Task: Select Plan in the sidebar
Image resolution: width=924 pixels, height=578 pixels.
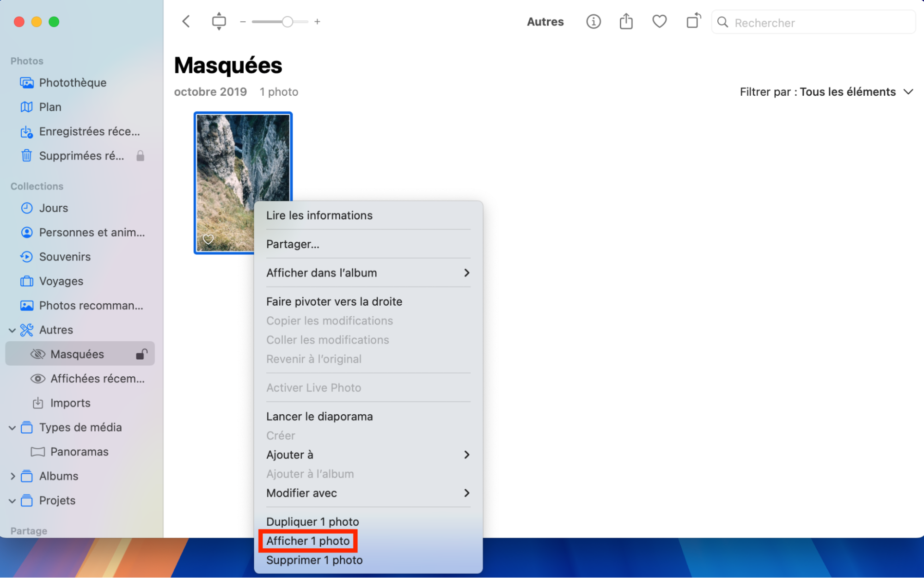Action: 50,107
